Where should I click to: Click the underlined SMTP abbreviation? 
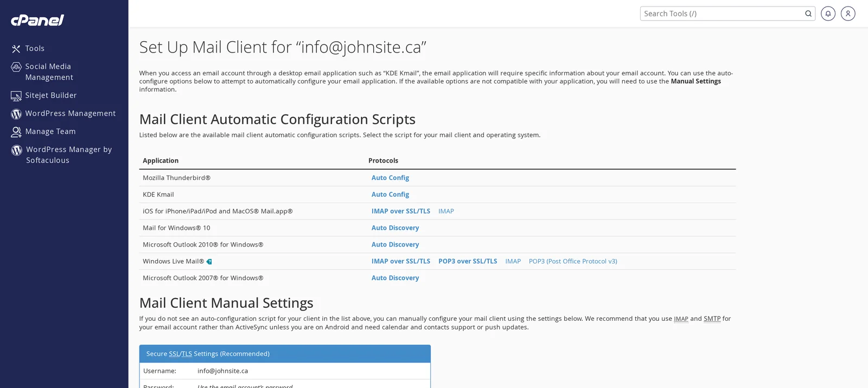pos(712,319)
